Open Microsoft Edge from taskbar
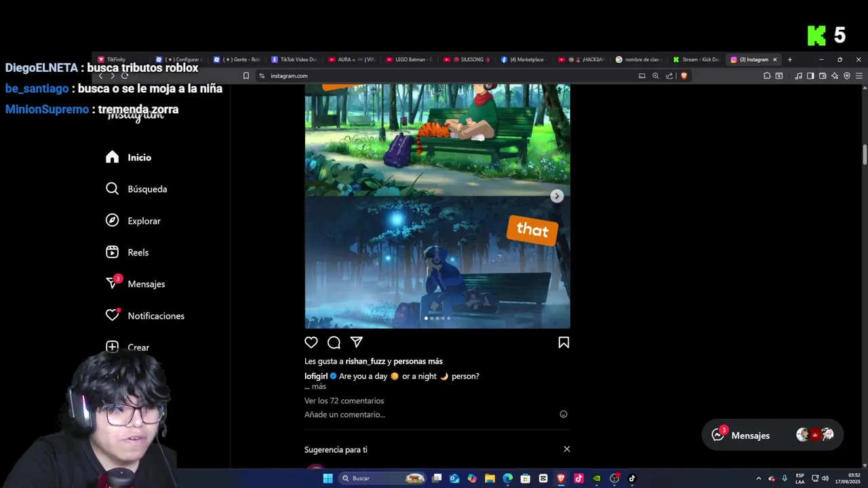868x488 pixels. (507, 479)
